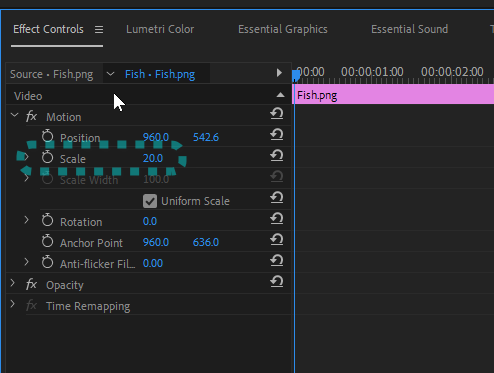Expand the Time Remapping section
Screen dimensions: 494x373
(x=13, y=304)
